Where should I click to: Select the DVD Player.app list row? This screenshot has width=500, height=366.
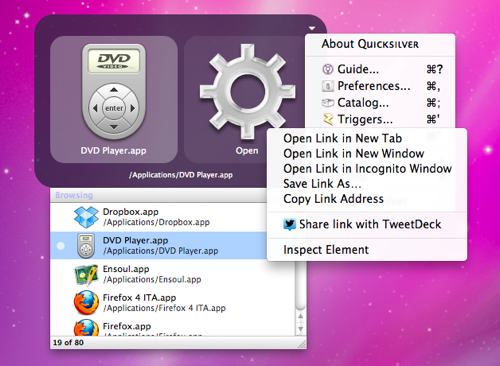click(x=159, y=246)
